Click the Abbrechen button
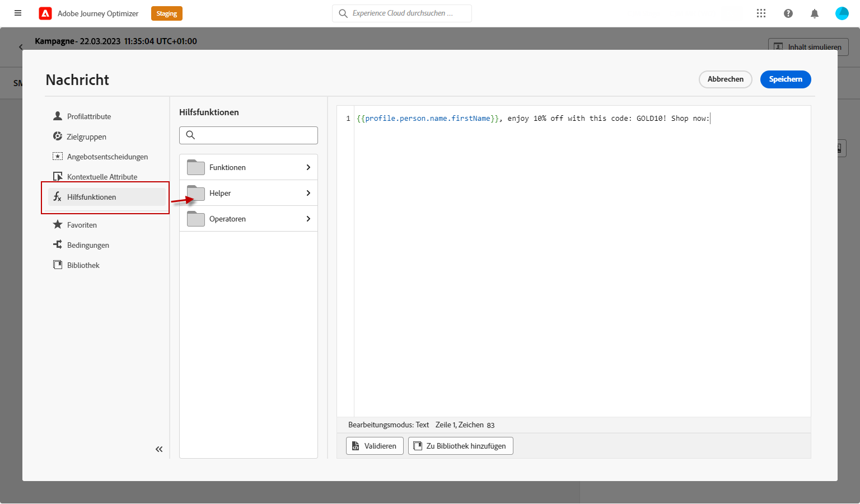The width and height of the screenshot is (860, 504). click(x=726, y=79)
